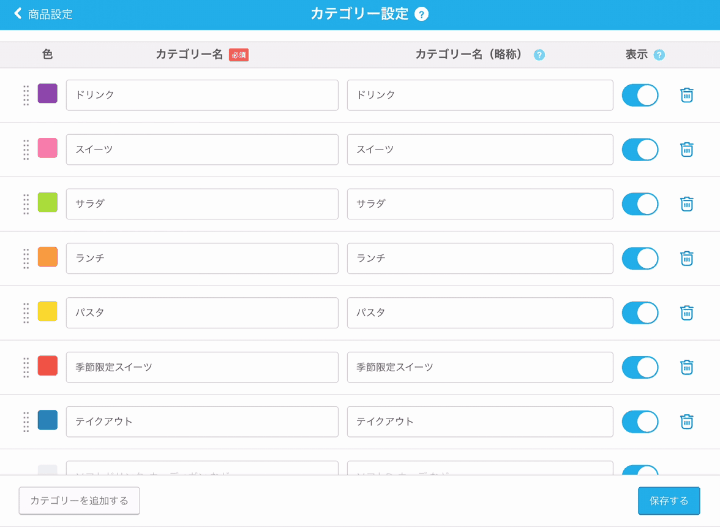Delete the スイーツ category row

686,149
